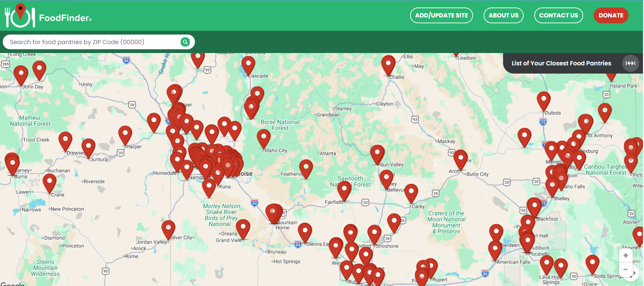644x286 pixels.
Task: Click the 'Hot Springs' town label on the map
Action: point(287,262)
